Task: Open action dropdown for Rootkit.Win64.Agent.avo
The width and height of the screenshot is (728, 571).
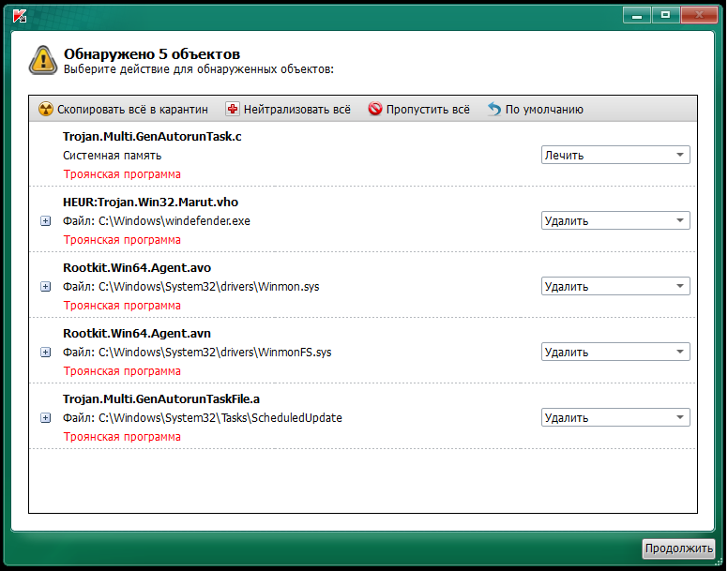Action: (615, 287)
